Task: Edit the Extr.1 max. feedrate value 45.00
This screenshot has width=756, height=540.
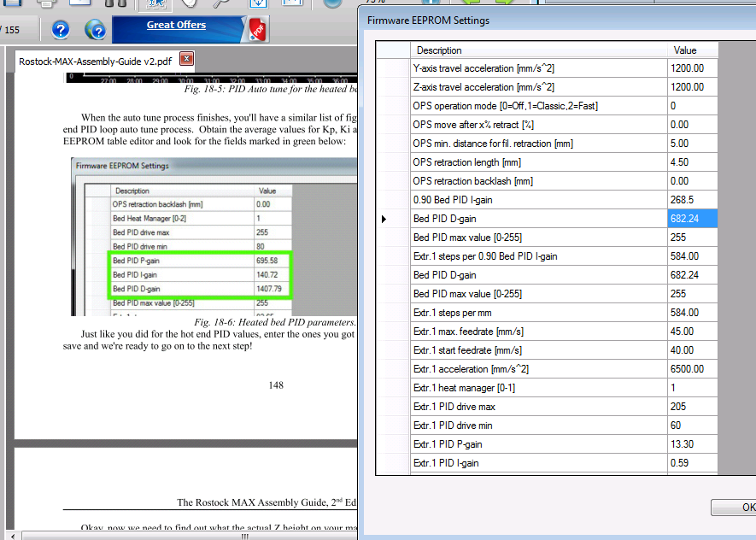Action: click(692, 332)
